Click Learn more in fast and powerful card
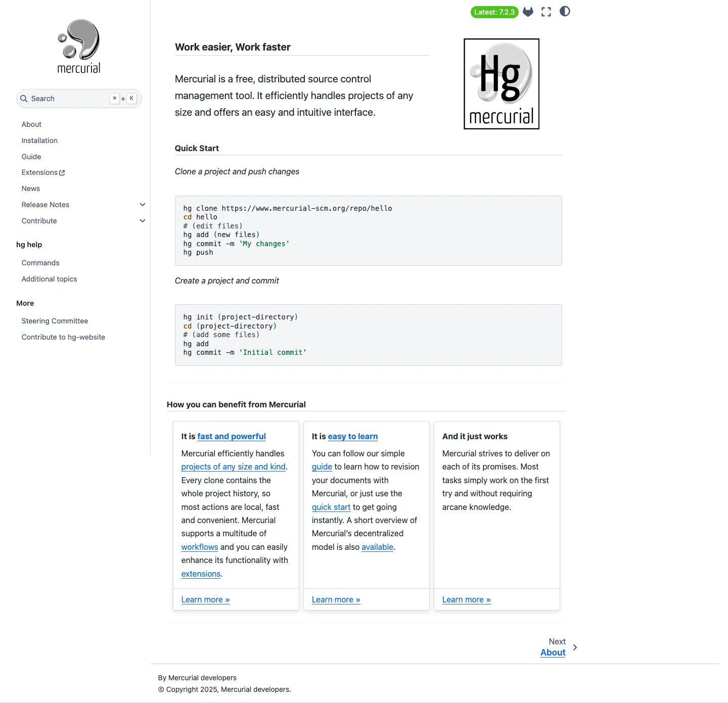The height and width of the screenshot is (703, 728). tap(206, 599)
